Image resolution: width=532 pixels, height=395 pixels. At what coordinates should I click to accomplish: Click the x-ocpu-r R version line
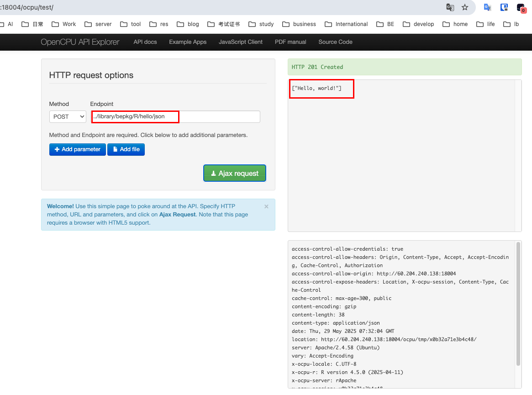click(x=348, y=372)
